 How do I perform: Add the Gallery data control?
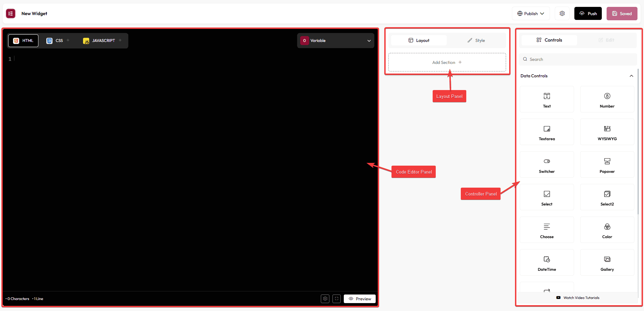pyautogui.click(x=607, y=263)
